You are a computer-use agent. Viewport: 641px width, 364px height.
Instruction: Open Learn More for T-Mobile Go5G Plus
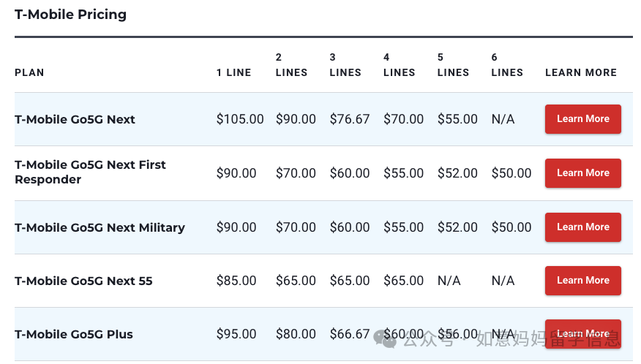[582, 334]
